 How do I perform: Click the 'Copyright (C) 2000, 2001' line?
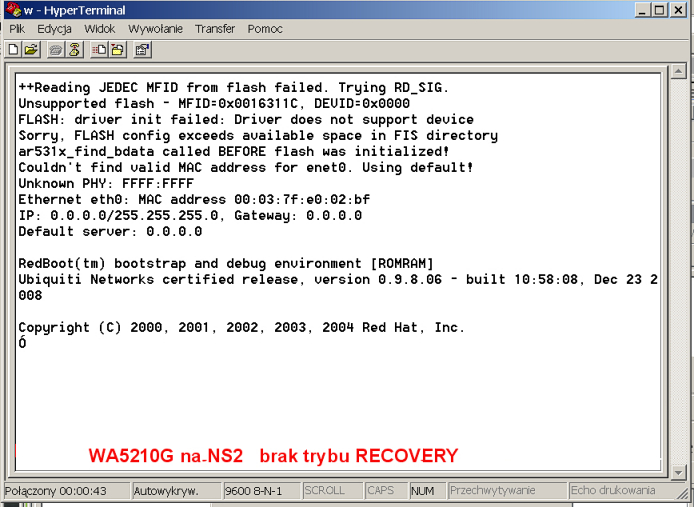click(241, 327)
